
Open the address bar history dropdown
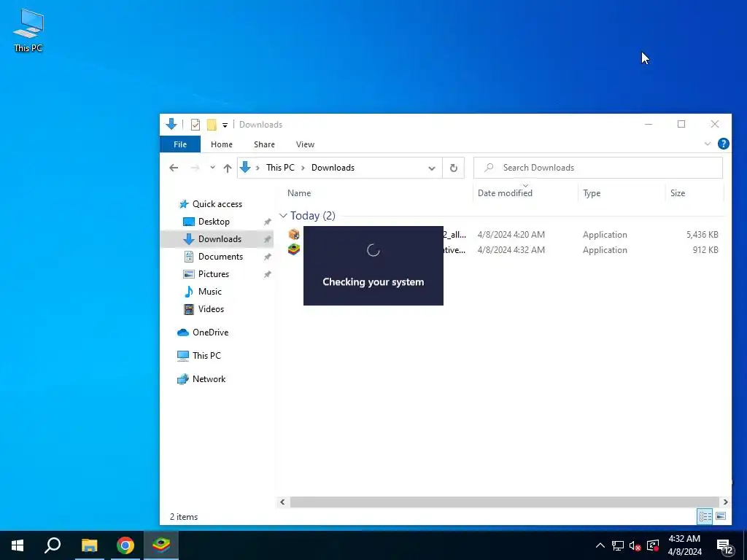[432, 168]
